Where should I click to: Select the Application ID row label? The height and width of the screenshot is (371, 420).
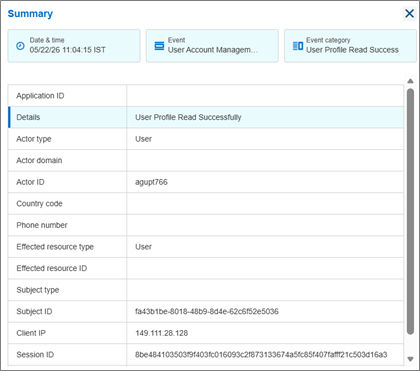pyautogui.click(x=40, y=96)
